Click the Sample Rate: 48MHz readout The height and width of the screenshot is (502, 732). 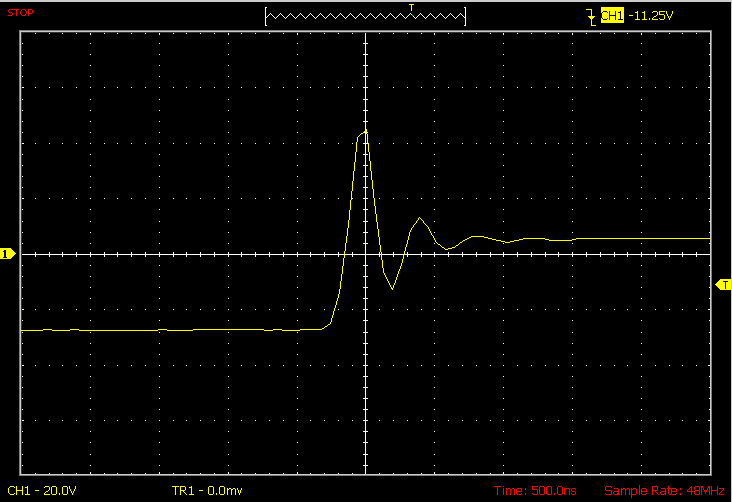[664, 490]
